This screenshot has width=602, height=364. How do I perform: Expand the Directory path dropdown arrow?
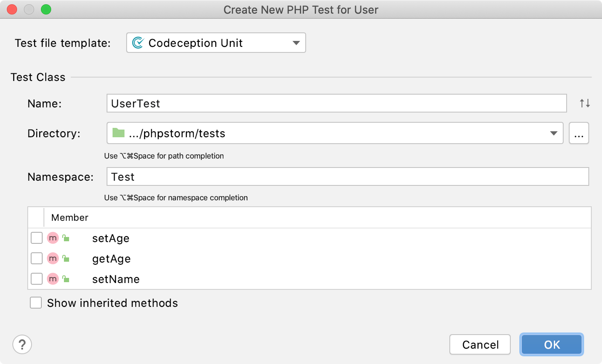pyautogui.click(x=554, y=133)
